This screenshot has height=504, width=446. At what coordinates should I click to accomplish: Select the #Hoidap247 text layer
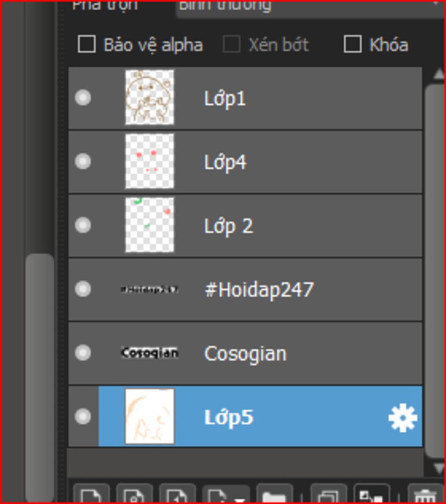[245, 289]
